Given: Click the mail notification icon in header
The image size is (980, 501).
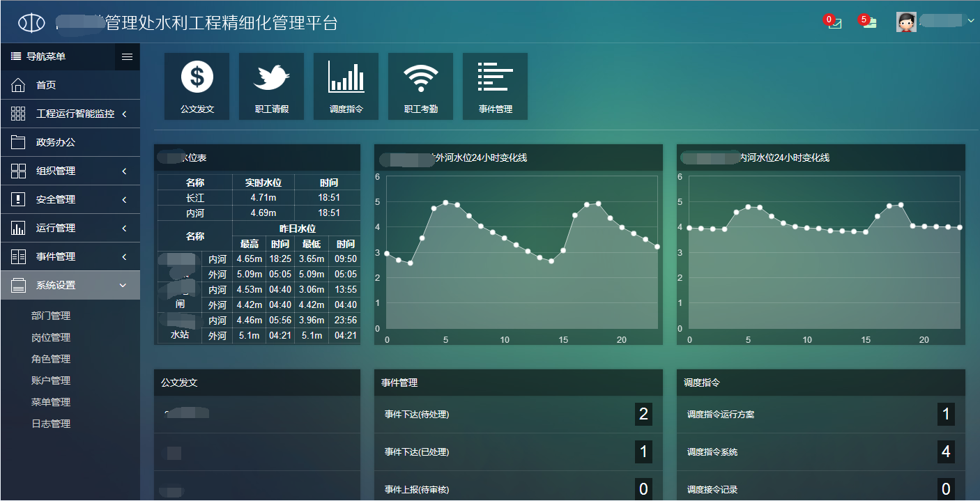Looking at the screenshot, I should [834, 23].
